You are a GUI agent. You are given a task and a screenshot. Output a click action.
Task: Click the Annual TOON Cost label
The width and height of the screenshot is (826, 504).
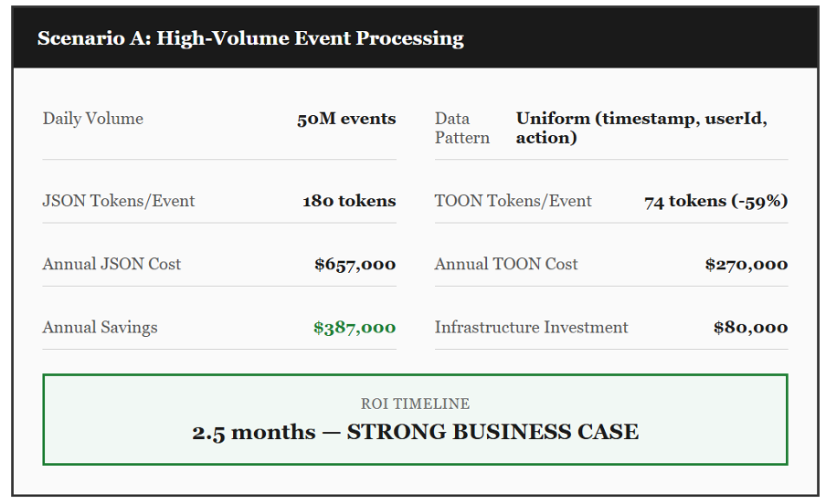pos(506,264)
